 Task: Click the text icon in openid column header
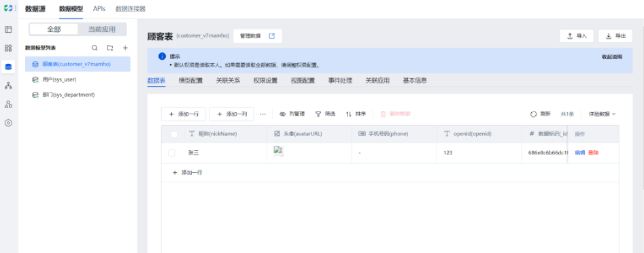point(447,134)
